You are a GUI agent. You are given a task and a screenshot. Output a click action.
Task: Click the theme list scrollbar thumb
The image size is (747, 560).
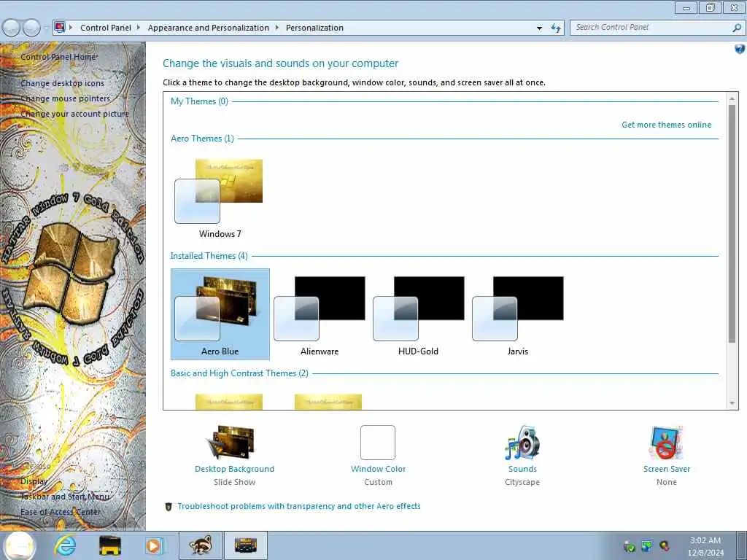732,223
